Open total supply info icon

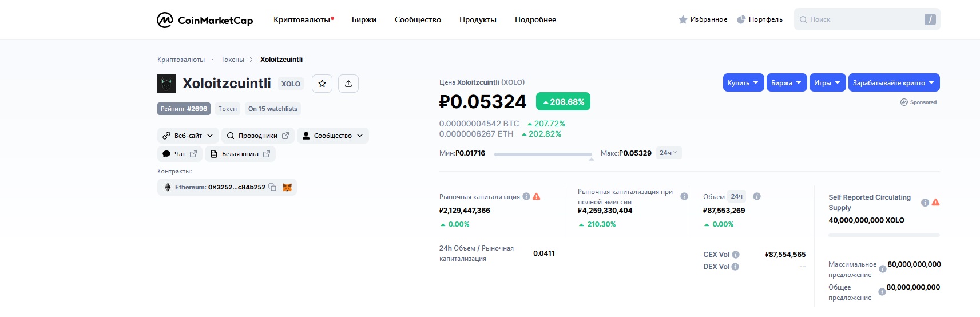[882, 292]
